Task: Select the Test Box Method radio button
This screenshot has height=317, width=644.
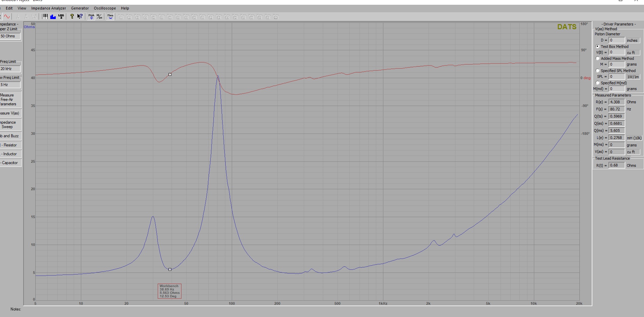Action: (x=597, y=46)
